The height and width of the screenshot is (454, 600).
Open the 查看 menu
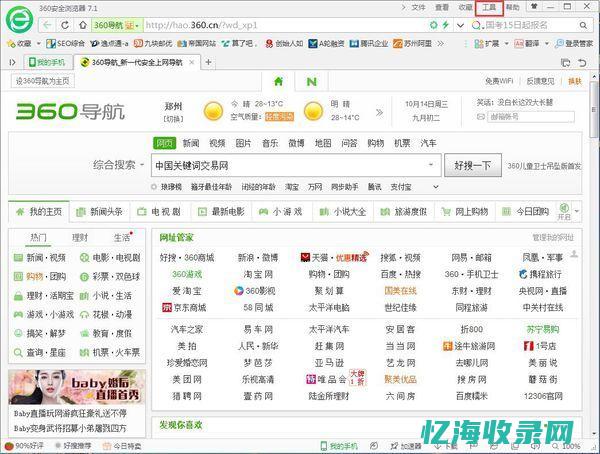point(442,7)
